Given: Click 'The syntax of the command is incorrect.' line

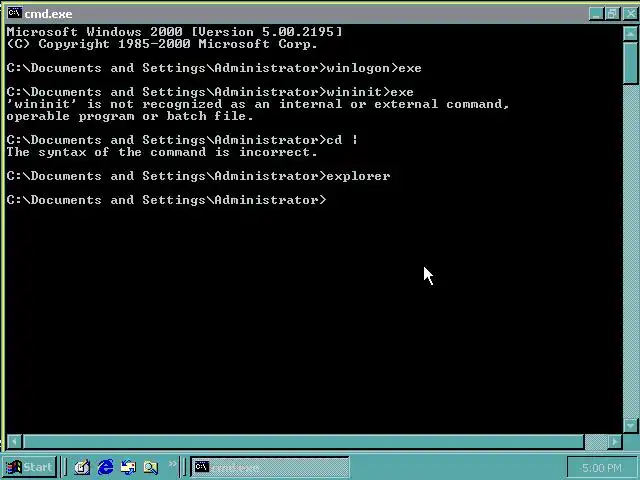Looking at the screenshot, I should tap(162, 152).
